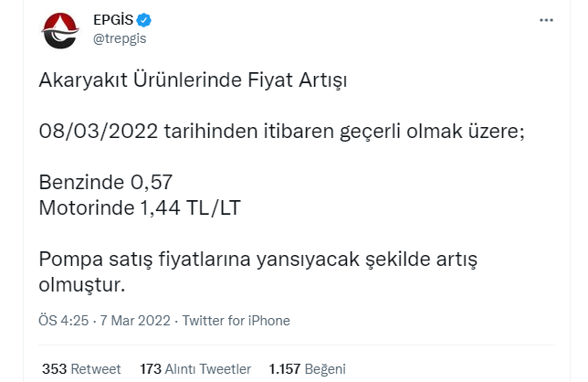Image resolution: width=588 pixels, height=382 pixels.
Task: Open the three-dot more options menu
Action: click(x=547, y=19)
